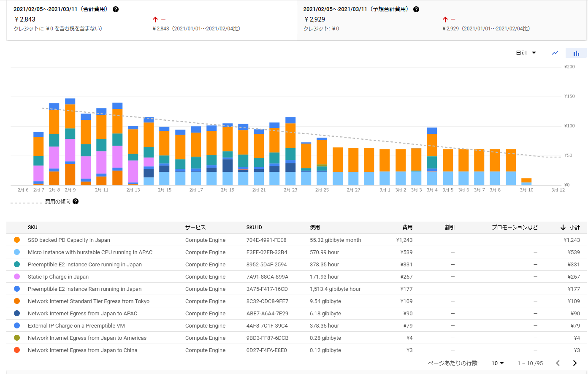Click color dot for Egress Japan to China
588x374 pixels.
click(x=17, y=350)
